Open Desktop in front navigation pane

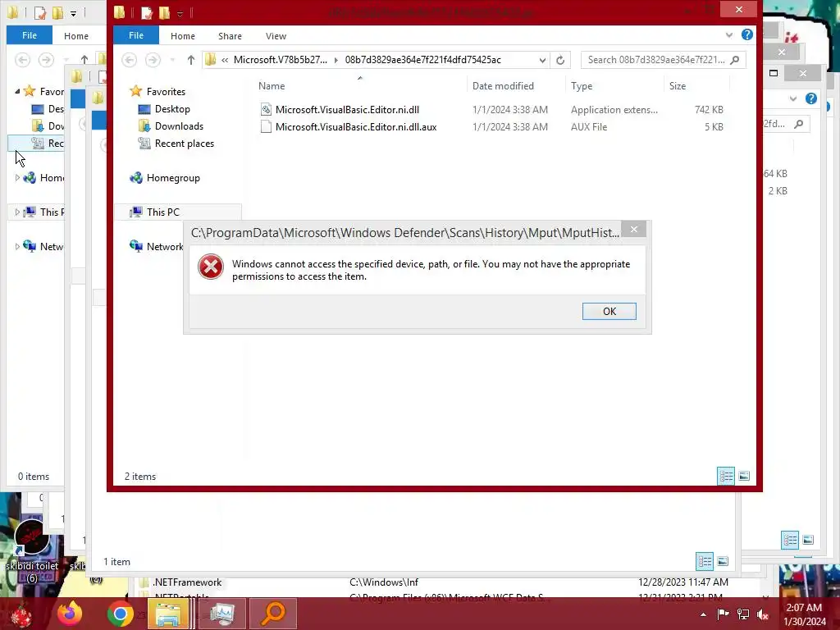click(172, 109)
